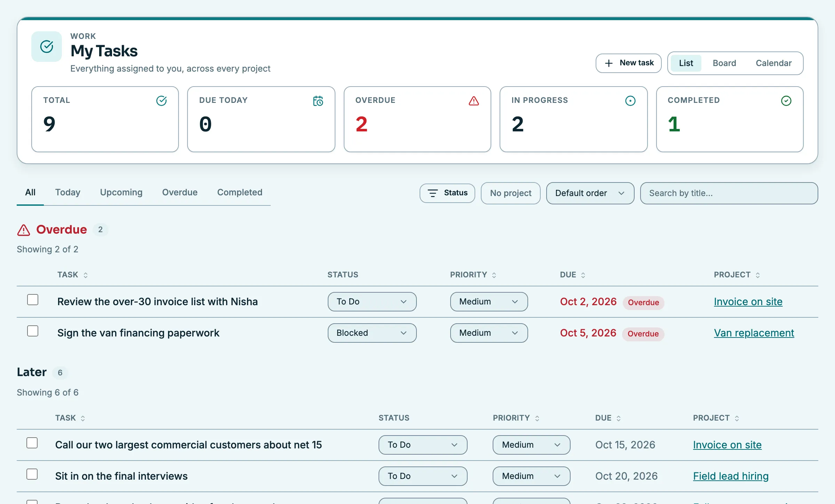Viewport: 835px width, 504px height.
Task: Open Invoice on site link in Overdue section
Action: [748, 302]
